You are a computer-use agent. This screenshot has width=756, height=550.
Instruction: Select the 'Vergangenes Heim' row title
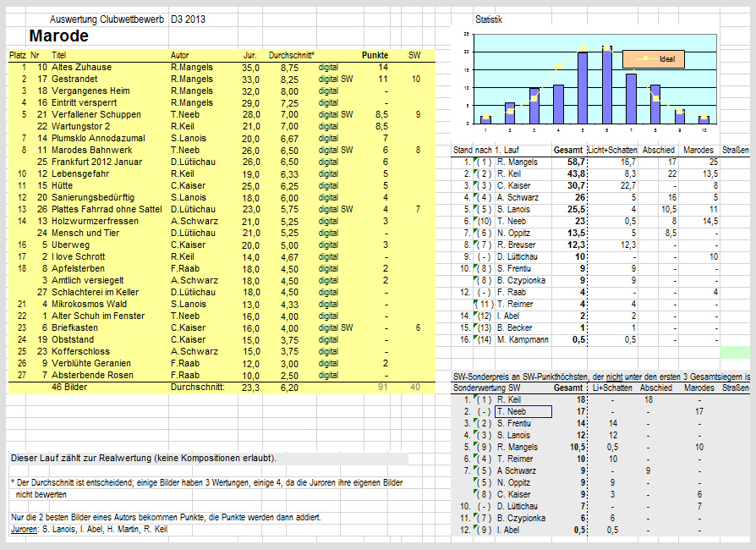90,91
